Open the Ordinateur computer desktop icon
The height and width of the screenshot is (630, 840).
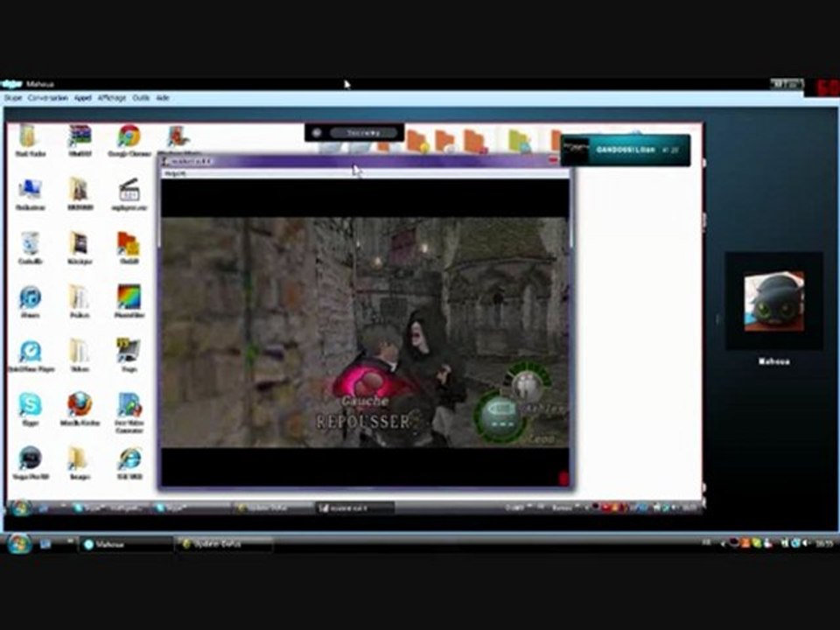click(30, 194)
